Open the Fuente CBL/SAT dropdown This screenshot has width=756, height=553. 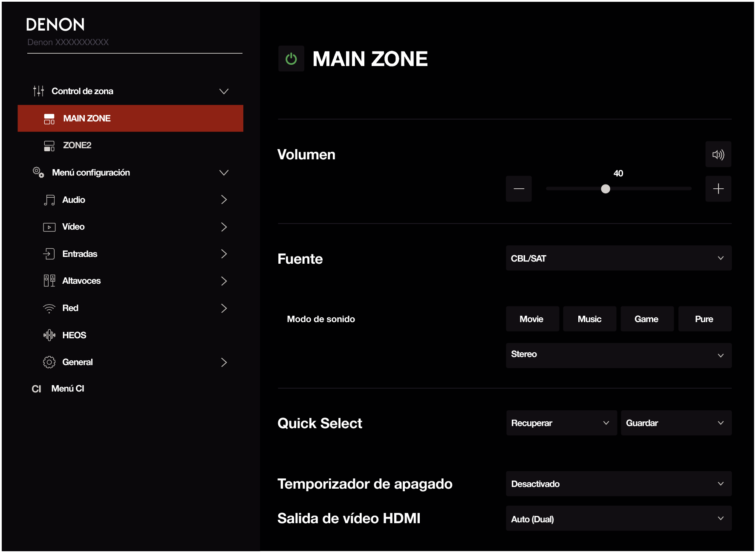(618, 258)
